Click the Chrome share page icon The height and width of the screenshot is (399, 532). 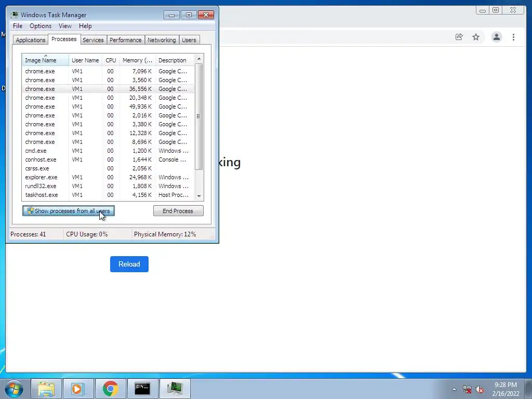tap(459, 37)
